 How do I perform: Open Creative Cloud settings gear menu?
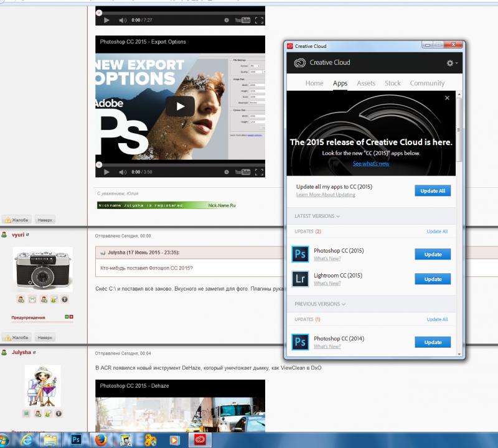452,63
